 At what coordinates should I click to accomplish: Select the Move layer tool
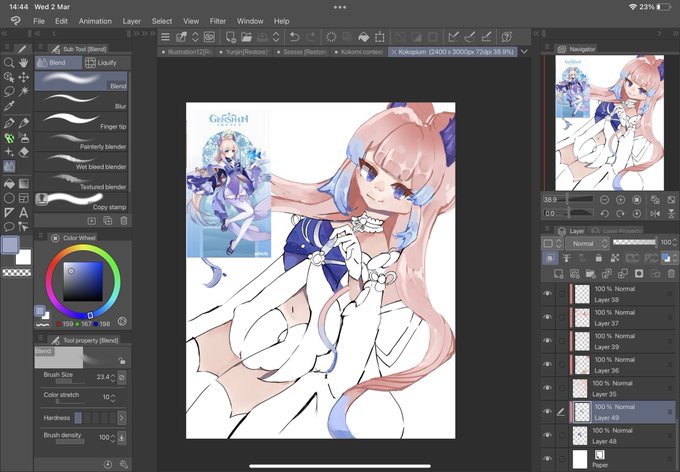23,77
